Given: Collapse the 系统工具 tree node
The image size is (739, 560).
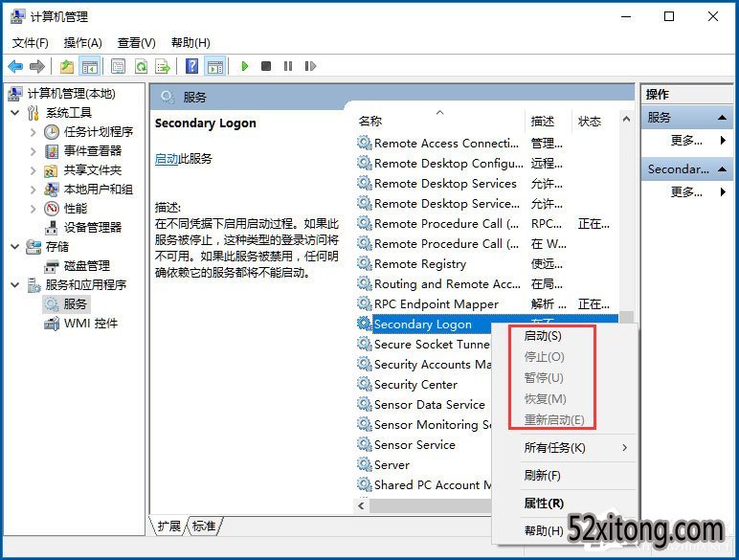Looking at the screenshot, I should [x=15, y=112].
